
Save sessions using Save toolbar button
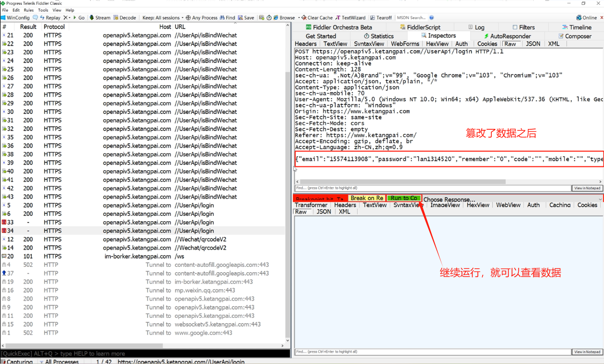coord(246,18)
